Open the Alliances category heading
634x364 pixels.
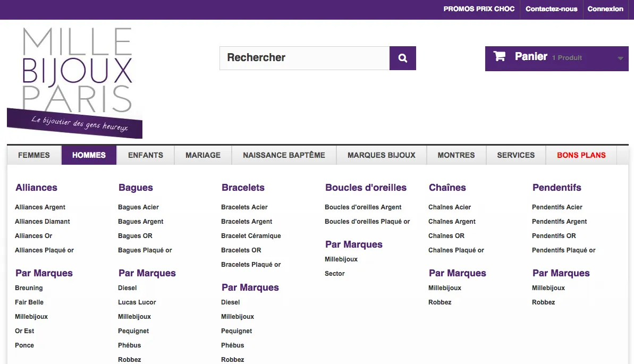pyautogui.click(x=36, y=188)
